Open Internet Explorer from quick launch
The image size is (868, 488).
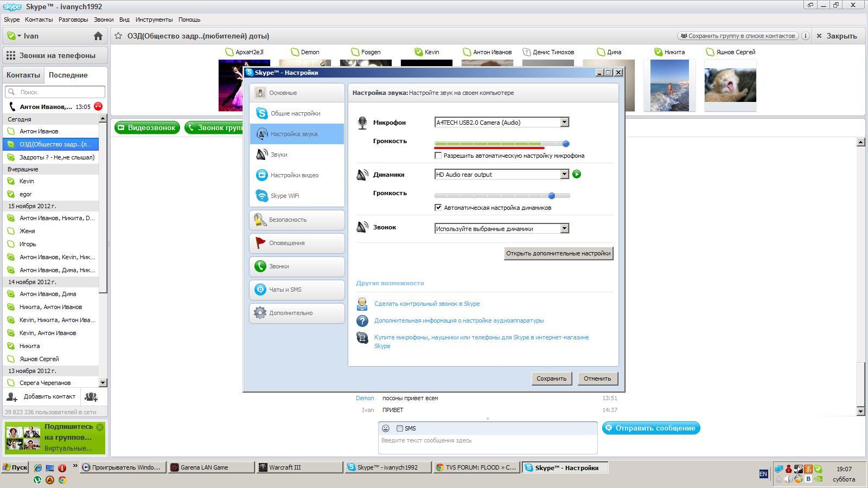[37, 467]
